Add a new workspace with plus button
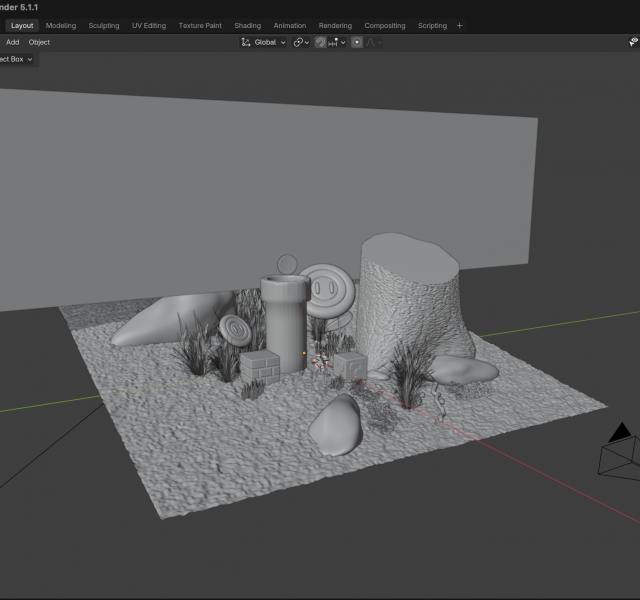Viewport: 640px width, 600px height. coord(460,26)
